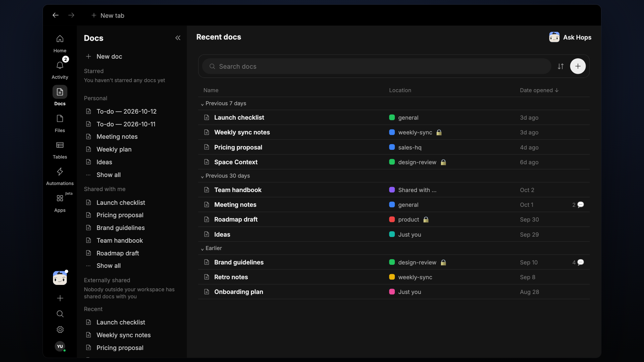Open the Pricing proposal doc in table

pos(393,147)
